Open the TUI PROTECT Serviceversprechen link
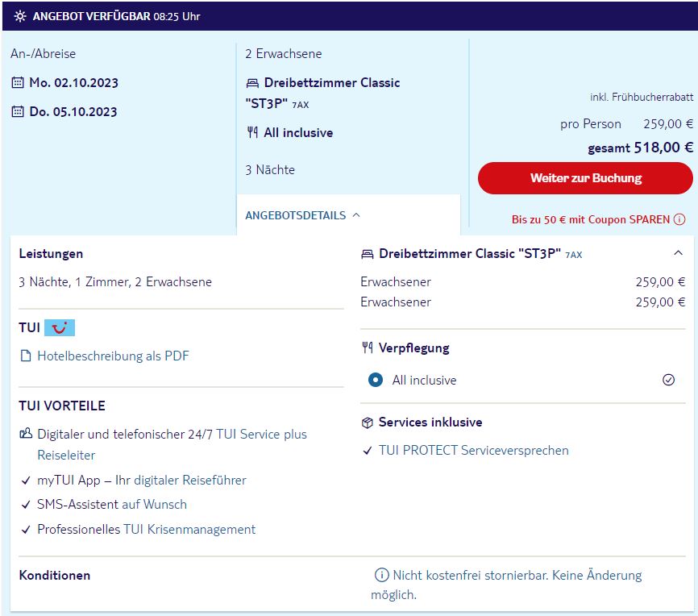The width and height of the screenshot is (698, 616). 474,450
